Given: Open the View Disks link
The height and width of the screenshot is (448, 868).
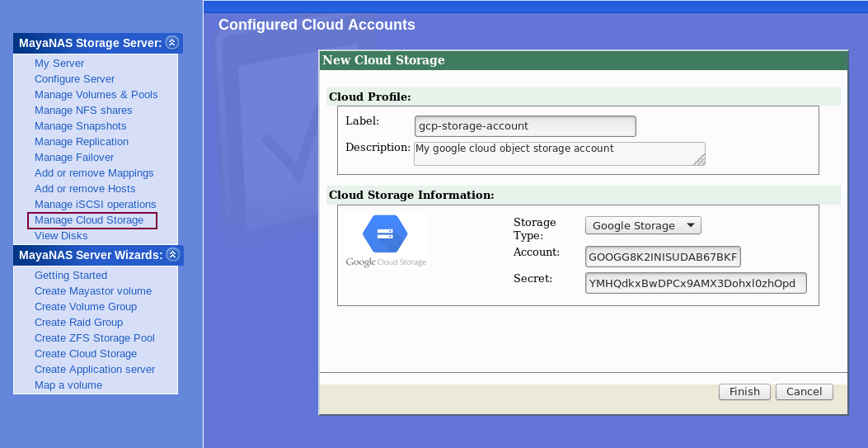Looking at the screenshot, I should (61, 236).
